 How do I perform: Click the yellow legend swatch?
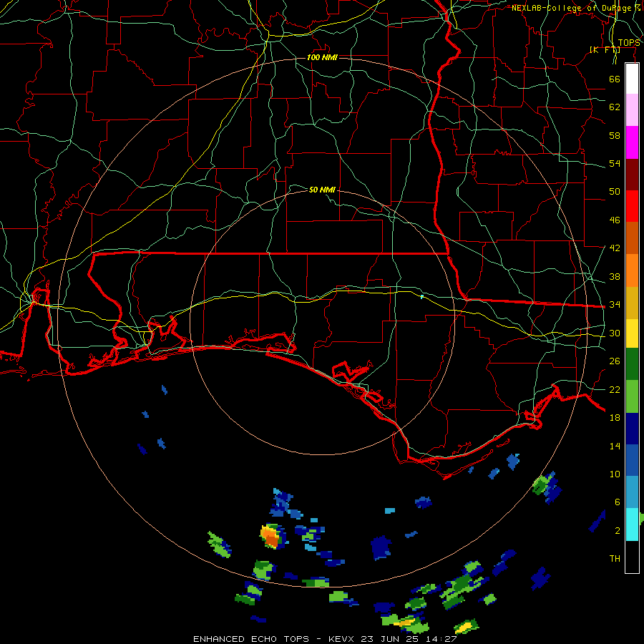[x=632, y=333]
